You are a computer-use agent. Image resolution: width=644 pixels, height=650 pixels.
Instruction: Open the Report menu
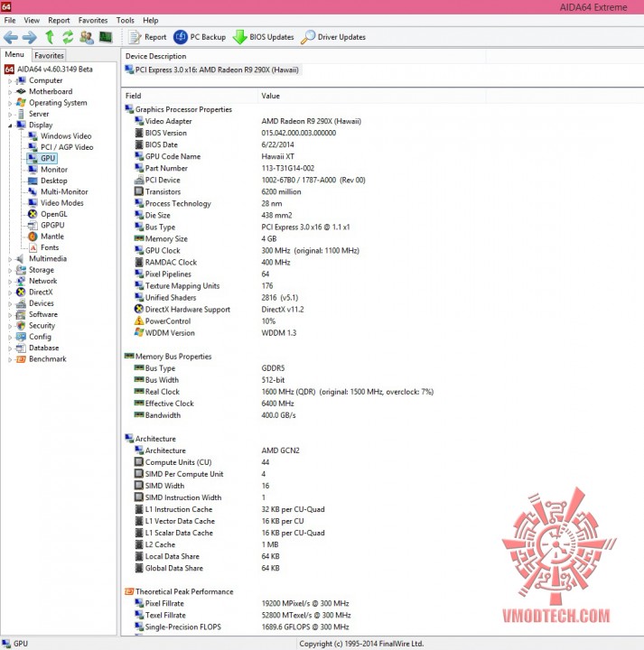[x=59, y=20]
